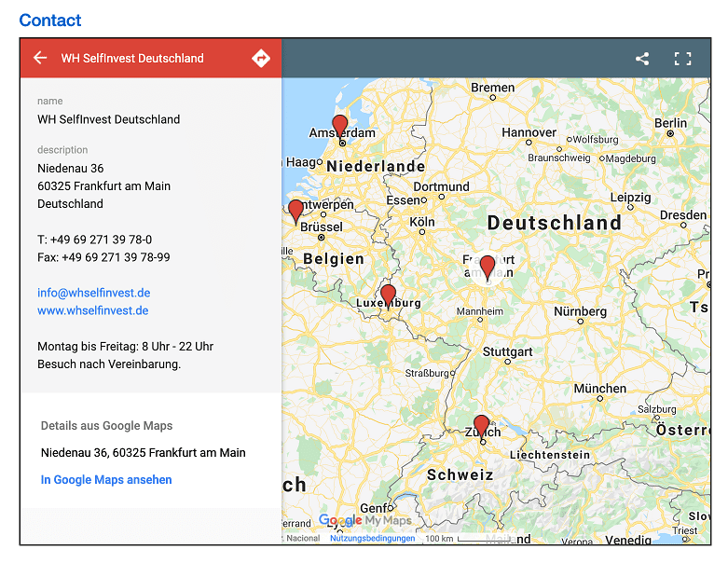The width and height of the screenshot is (728, 563).
Task: Click the Hannover city label on map
Action: point(529,132)
